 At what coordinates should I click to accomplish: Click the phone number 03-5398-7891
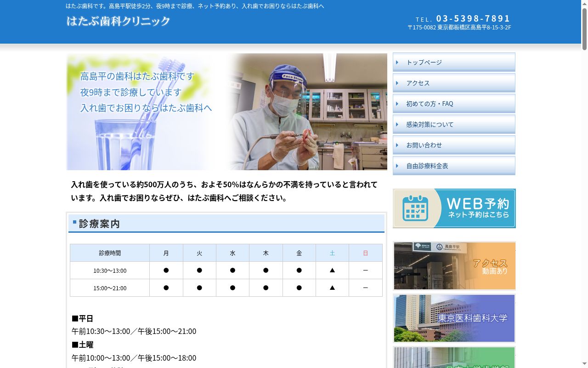(473, 18)
